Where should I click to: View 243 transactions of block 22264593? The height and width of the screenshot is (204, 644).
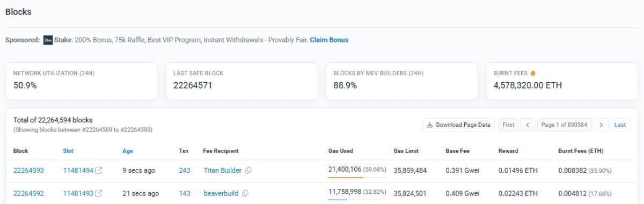pos(185,171)
